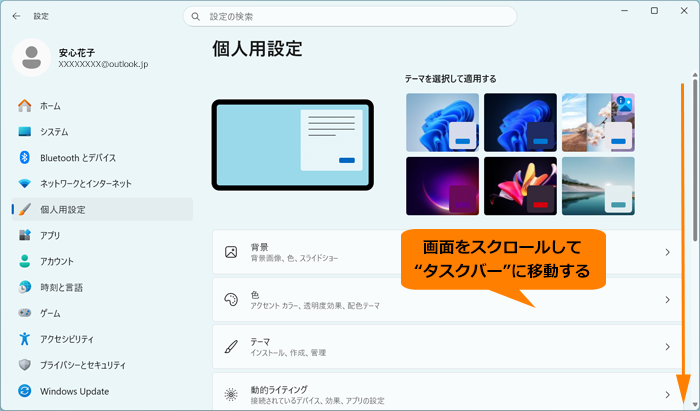This screenshot has height=411, width=700.
Task: Apply the purple glow theme
Action: click(x=442, y=186)
